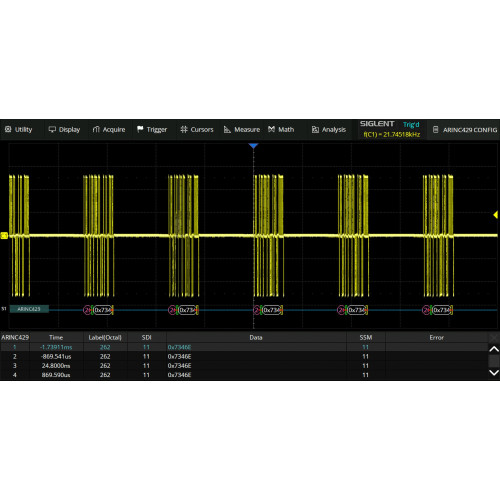
Task: Click the Trigger flag icon
Action: click(140, 129)
